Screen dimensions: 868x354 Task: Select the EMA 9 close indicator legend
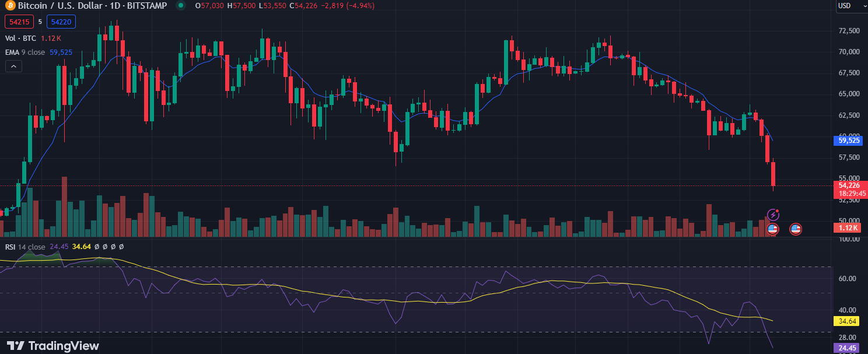tap(25, 52)
